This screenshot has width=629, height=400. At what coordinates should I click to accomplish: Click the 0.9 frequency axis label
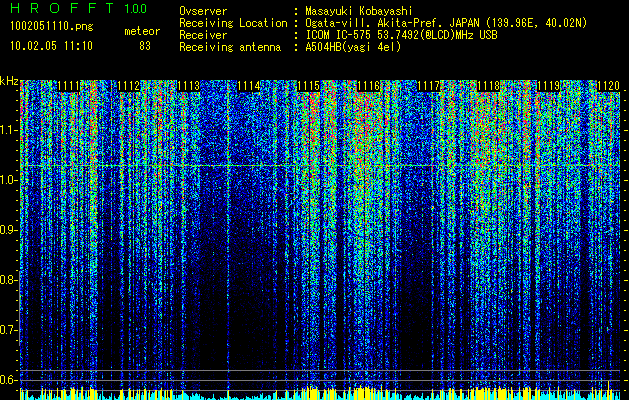tap(8, 230)
